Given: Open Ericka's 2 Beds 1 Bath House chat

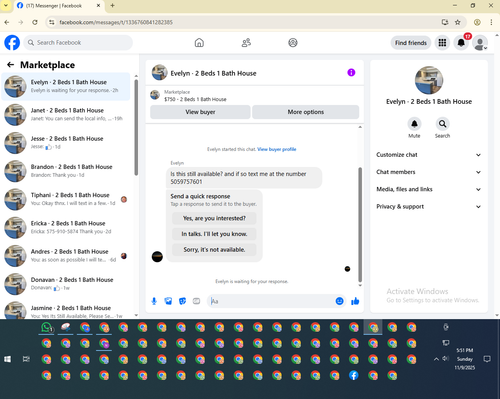Looking at the screenshot, I should (x=67, y=227).
